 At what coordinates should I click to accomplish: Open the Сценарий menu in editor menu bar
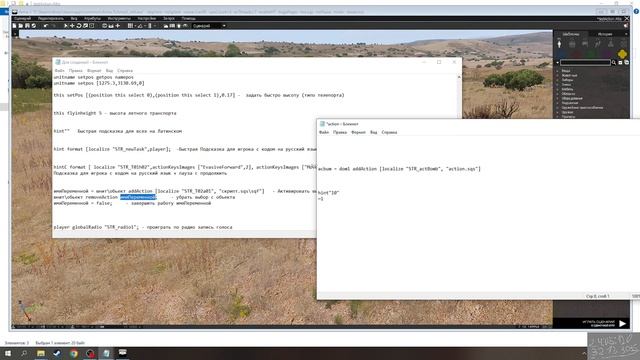pyautogui.click(x=22, y=18)
